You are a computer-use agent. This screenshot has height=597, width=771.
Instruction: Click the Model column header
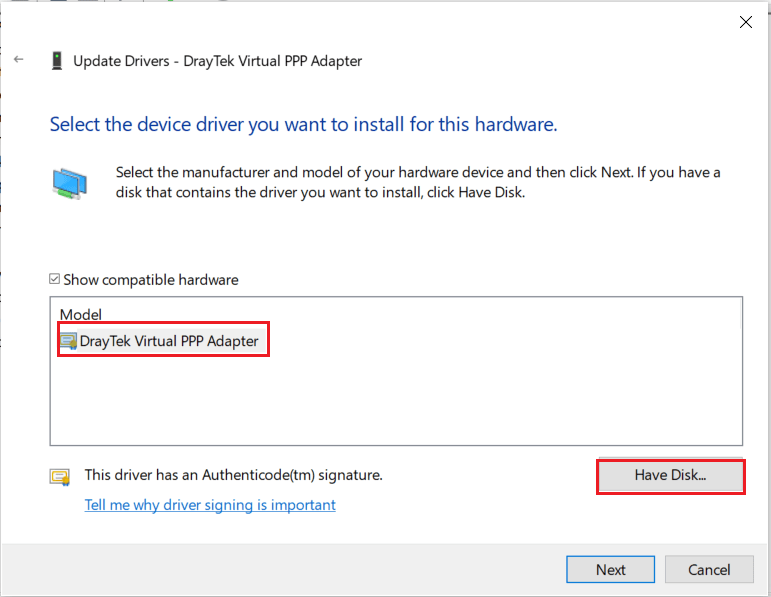coord(81,314)
